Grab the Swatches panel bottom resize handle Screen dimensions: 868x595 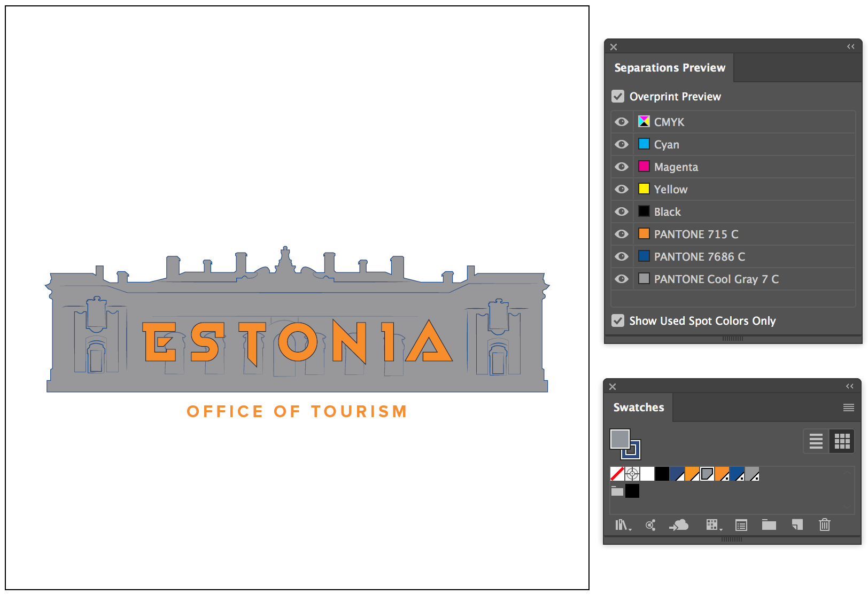click(732, 539)
